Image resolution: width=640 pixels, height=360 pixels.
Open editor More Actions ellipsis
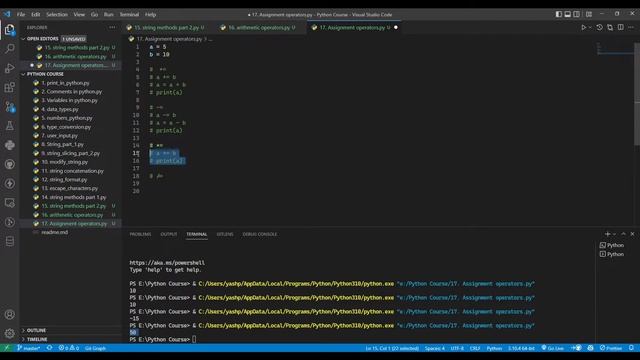click(631, 27)
